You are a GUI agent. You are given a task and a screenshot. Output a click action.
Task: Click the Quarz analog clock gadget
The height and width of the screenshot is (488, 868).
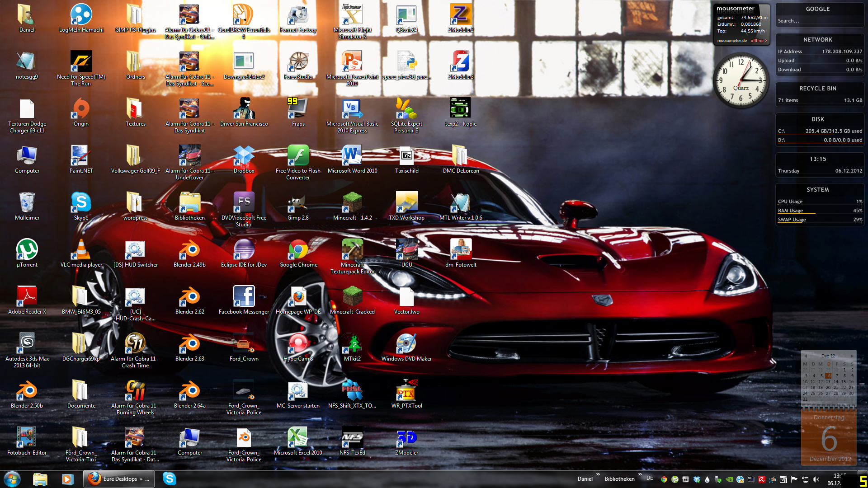coord(741,80)
